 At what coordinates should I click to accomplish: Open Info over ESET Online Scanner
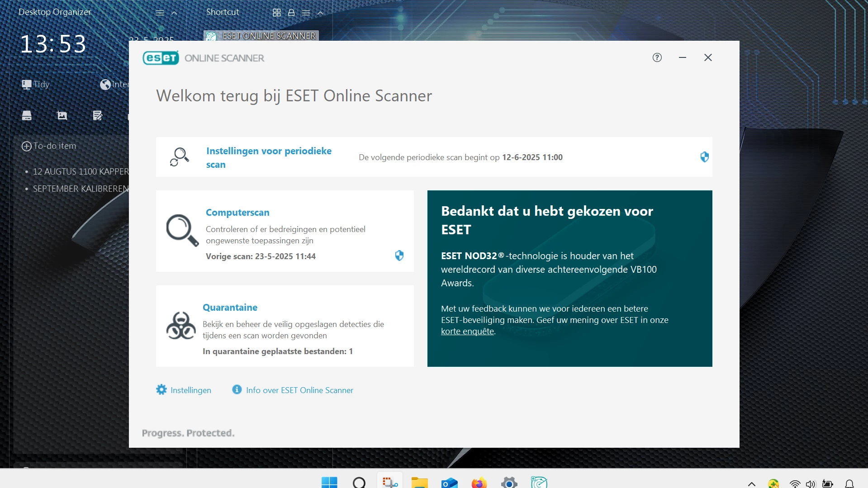(x=299, y=390)
